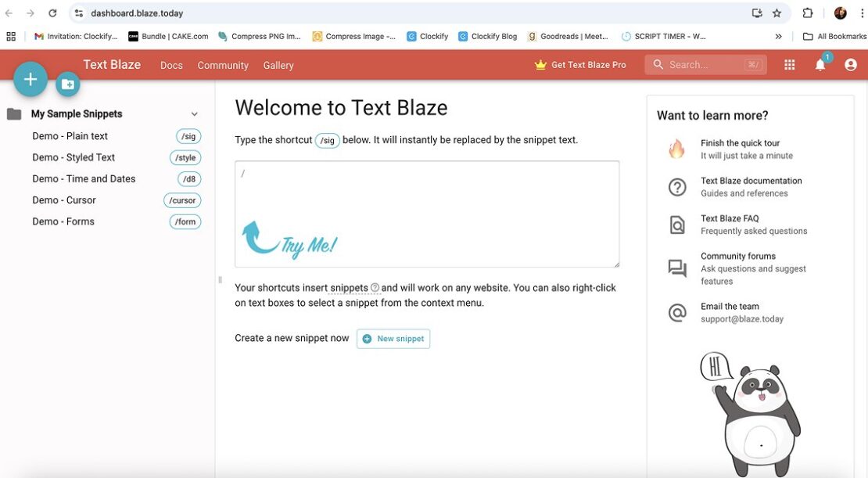The width and height of the screenshot is (868, 478).
Task: Go back in the browser
Action: click(9, 13)
